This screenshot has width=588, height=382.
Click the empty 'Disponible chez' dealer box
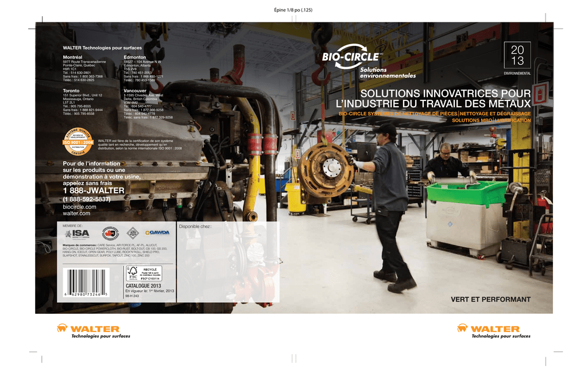point(228,262)
